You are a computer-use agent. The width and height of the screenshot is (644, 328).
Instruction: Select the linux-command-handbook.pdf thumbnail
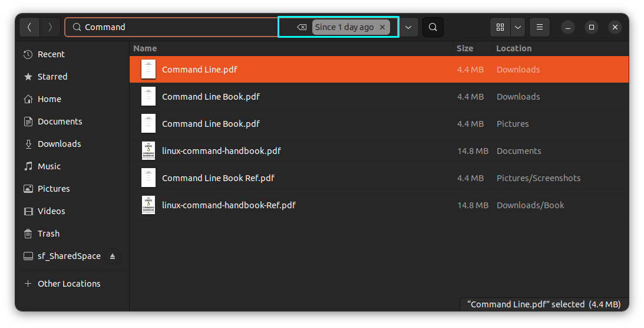pos(148,151)
